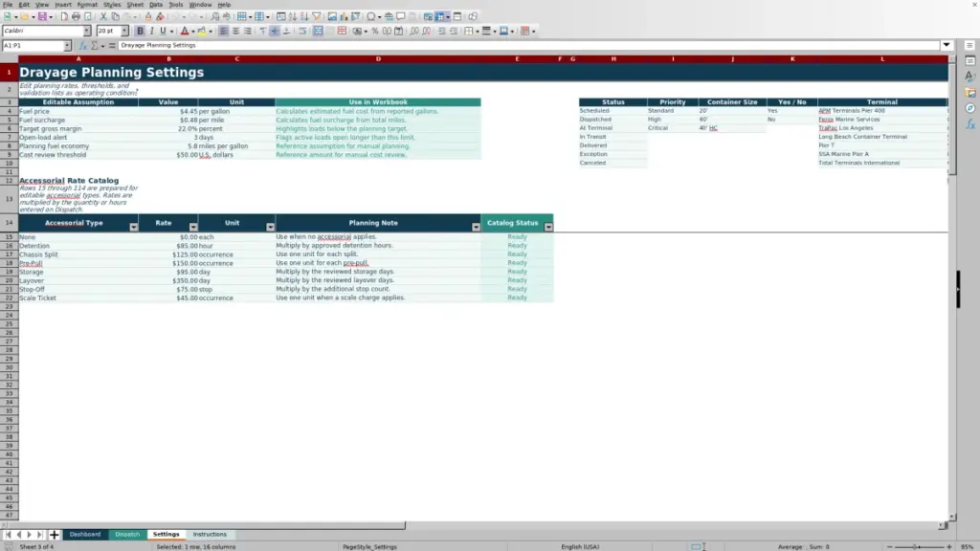Image resolution: width=980 pixels, height=551 pixels.
Task: Open the Format menu
Action: click(87, 5)
